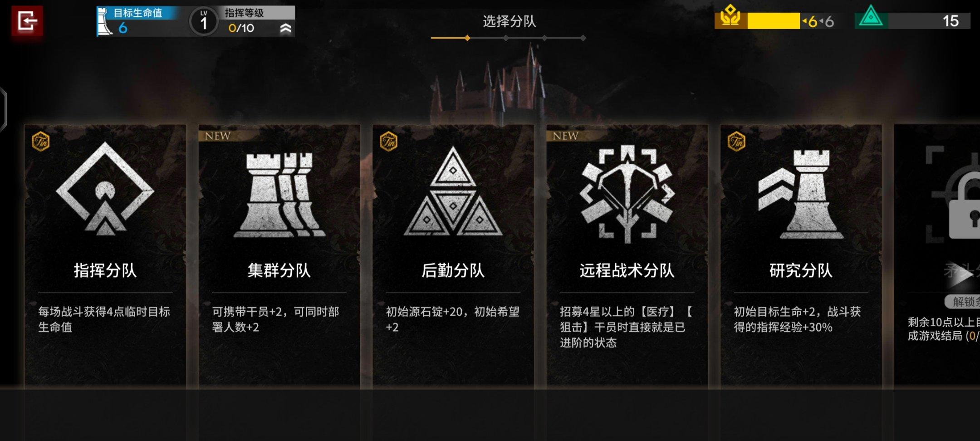The image size is (980, 441).
Task: Click the red exit icon
Action: pos(27,21)
